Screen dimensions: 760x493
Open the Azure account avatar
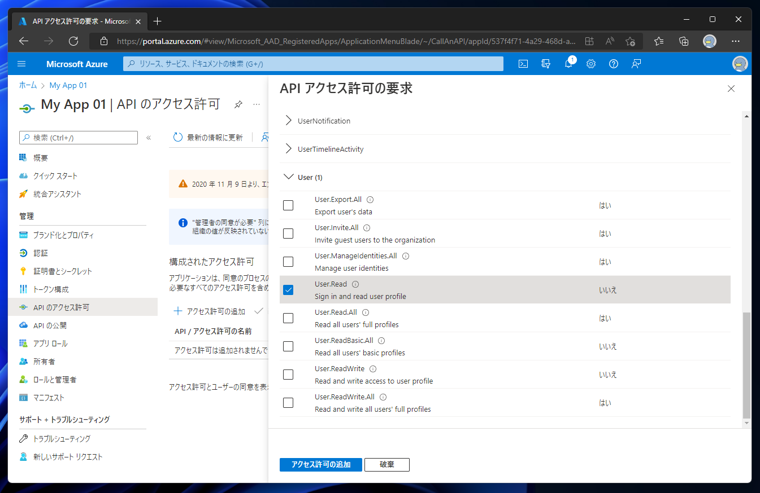(x=740, y=64)
